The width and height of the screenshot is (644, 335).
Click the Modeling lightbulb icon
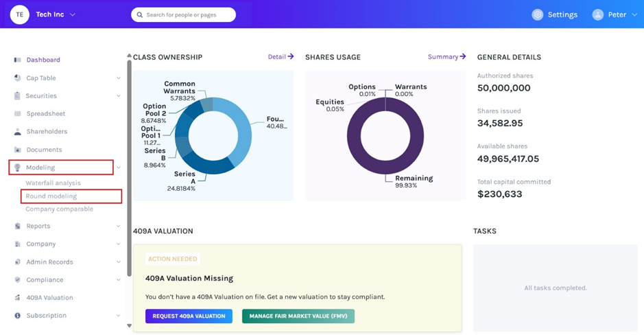[x=17, y=167]
